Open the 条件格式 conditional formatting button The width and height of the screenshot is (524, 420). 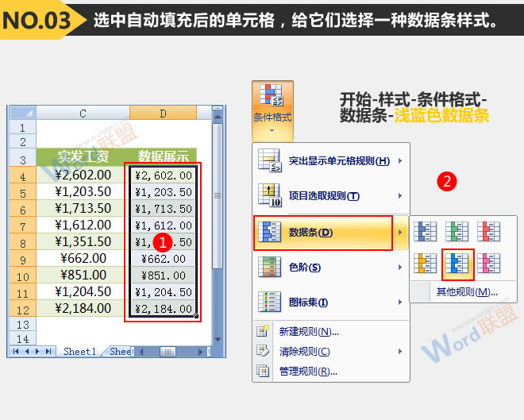click(272, 111)
